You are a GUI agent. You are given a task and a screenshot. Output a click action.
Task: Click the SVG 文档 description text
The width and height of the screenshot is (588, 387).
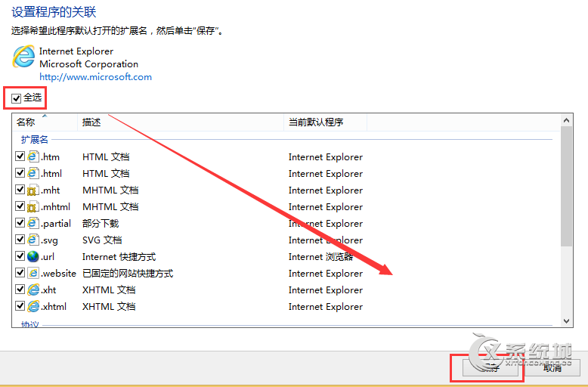102,240
